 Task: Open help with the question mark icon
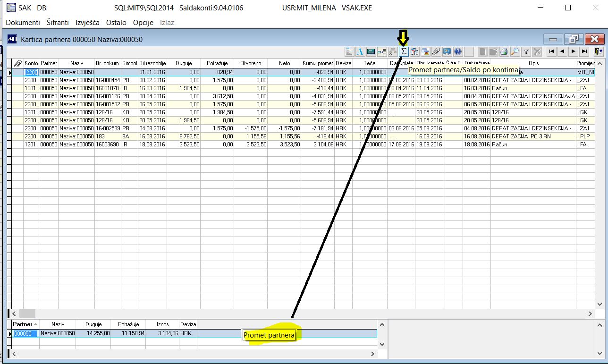tap(458, 51)
